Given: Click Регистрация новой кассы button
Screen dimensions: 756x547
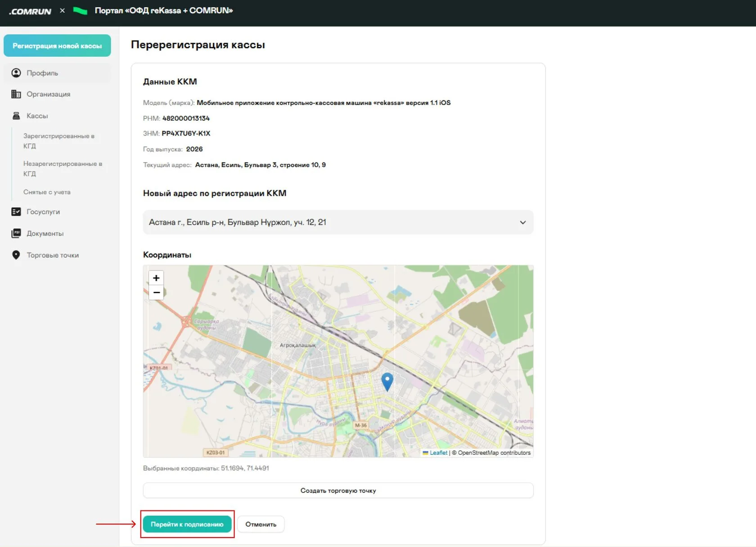Looking at the screenshot, I should (x=57, y=46).
